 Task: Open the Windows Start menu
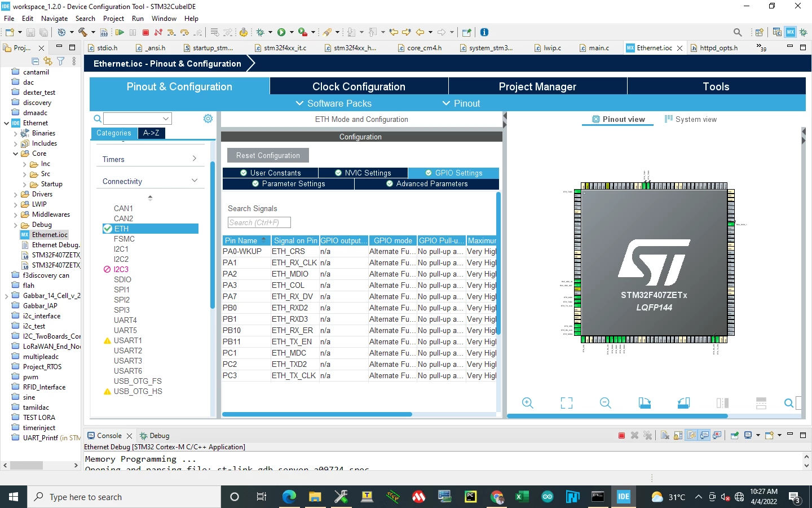coord(14,497)
